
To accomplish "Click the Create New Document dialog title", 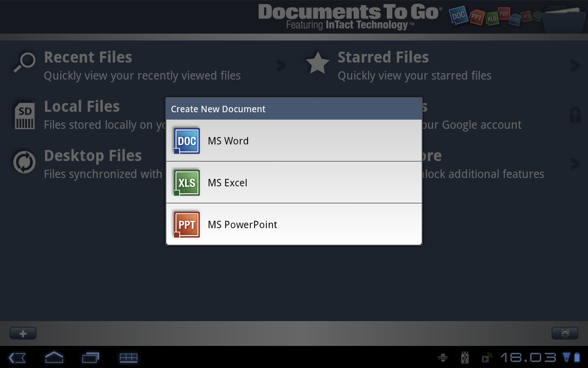I will [218, 109].
